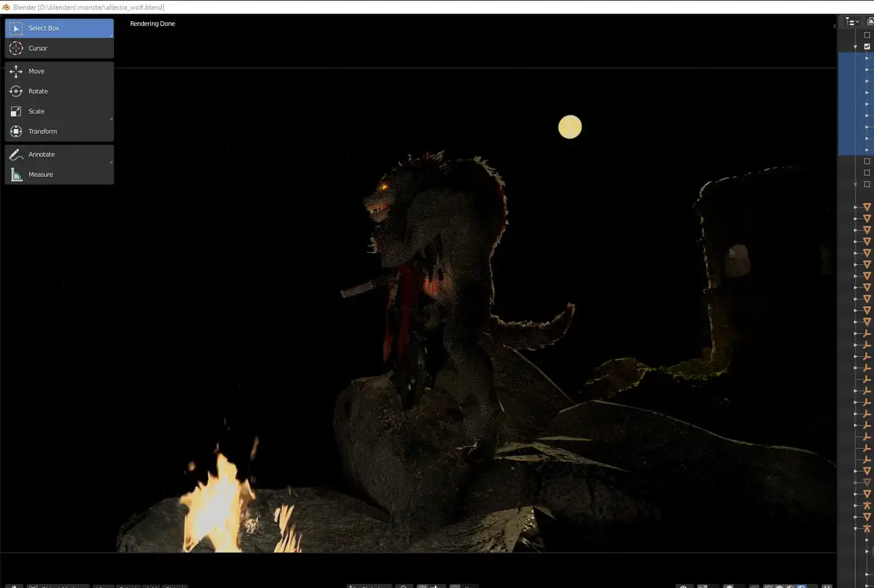
Task: Activate the Measure ruler tool
Action: tap(59, 175)
